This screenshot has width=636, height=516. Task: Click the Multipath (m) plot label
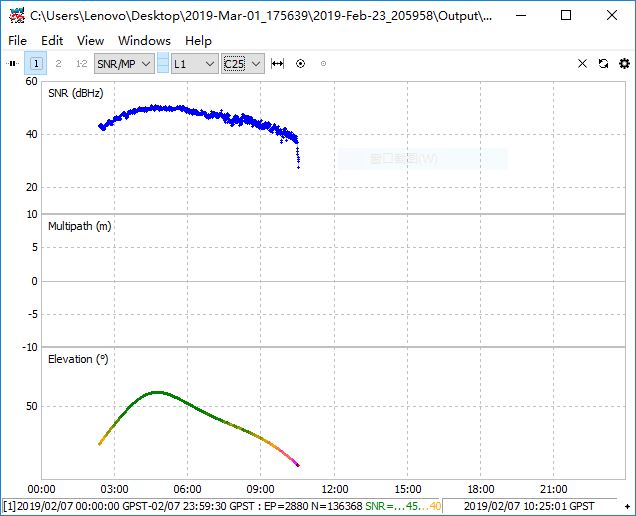(x=80, y=226)
